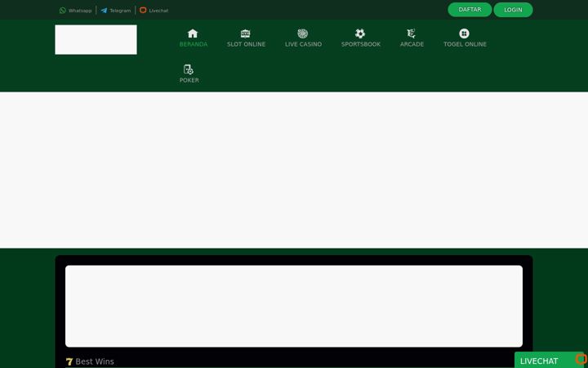588x368 pixels.
Task: Click the large main banner image
Action: click(294, 170)
